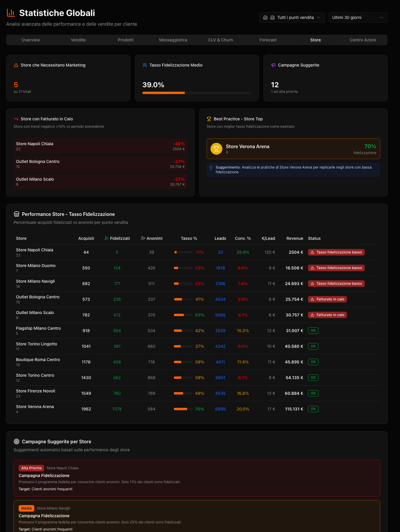Click the Revenue column header

[295, 238]
